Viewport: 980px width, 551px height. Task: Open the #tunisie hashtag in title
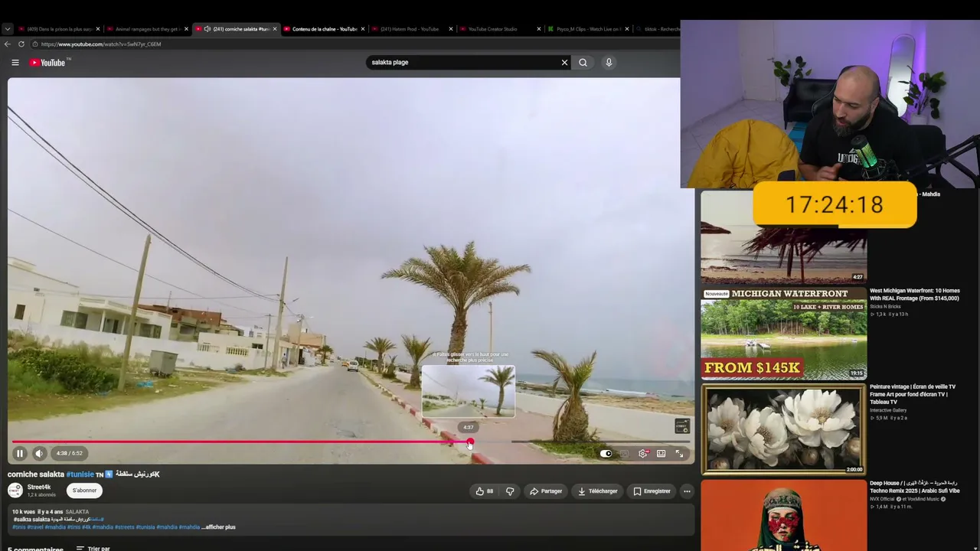click(80, 474)
